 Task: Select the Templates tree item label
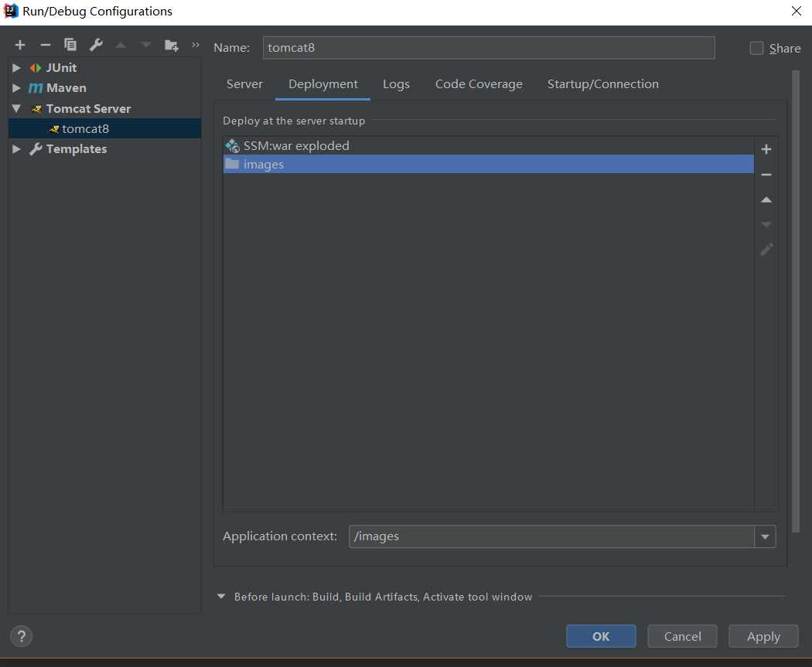pos(76,149)
